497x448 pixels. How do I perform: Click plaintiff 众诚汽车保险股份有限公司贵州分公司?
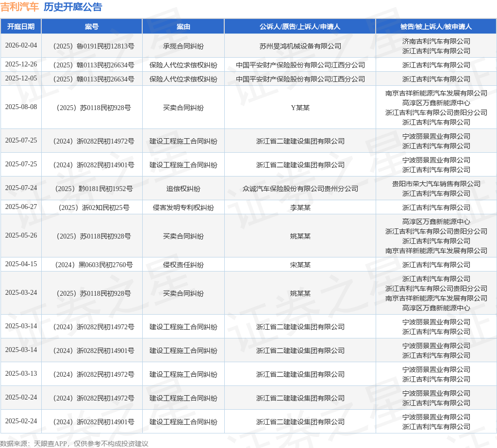pos(300,189)
